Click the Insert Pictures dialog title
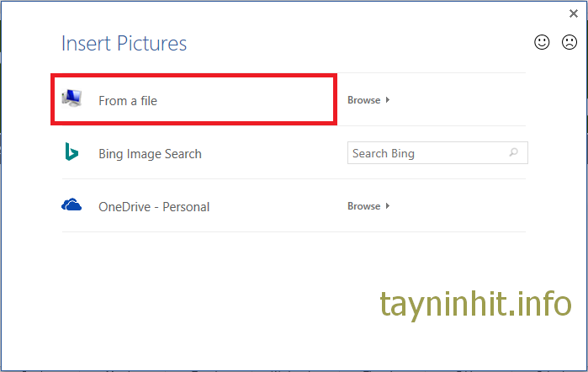The image size is (588, 372). point(124,44)
